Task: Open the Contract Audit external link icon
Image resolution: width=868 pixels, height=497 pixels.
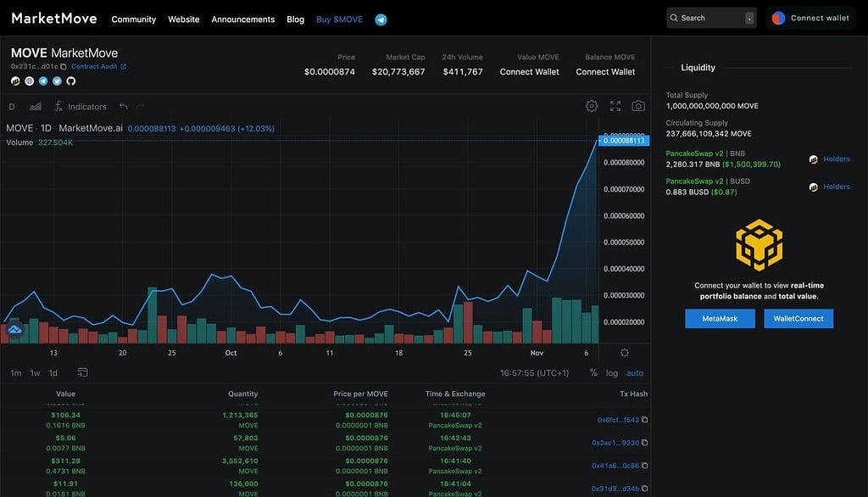Action: [x=124, y=66]
